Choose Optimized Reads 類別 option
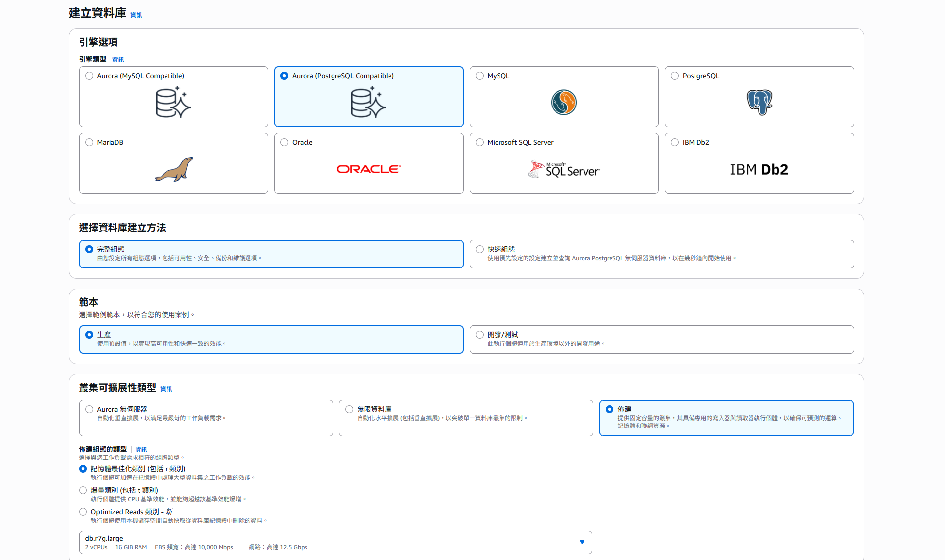Viewport: 945px width, 560px height. [83, 512]
